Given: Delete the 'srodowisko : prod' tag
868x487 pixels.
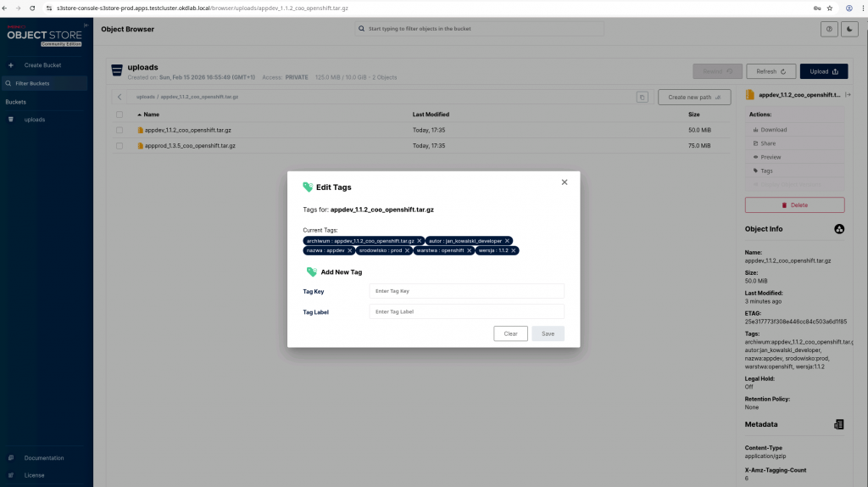Looking at the screenshot, I should pos(407,250).
